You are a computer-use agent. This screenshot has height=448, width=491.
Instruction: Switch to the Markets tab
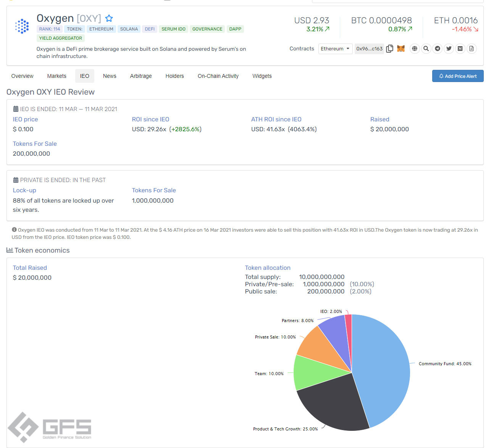click(57, 76)
